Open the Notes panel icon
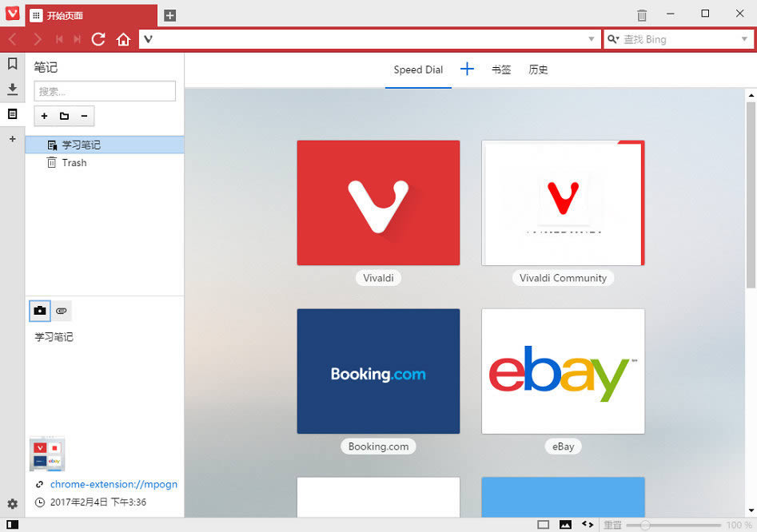Image resolution: width=757 pixels, height=532 pixels. click(13, 113)
